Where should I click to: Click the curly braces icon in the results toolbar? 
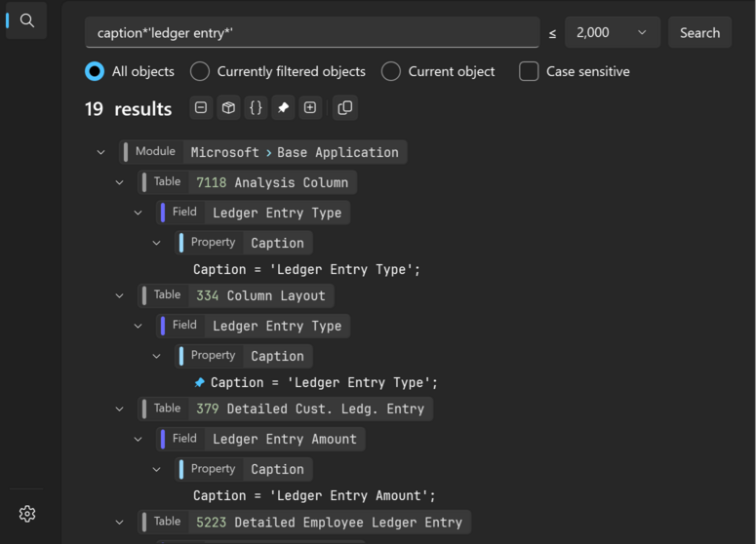(256, 107)
